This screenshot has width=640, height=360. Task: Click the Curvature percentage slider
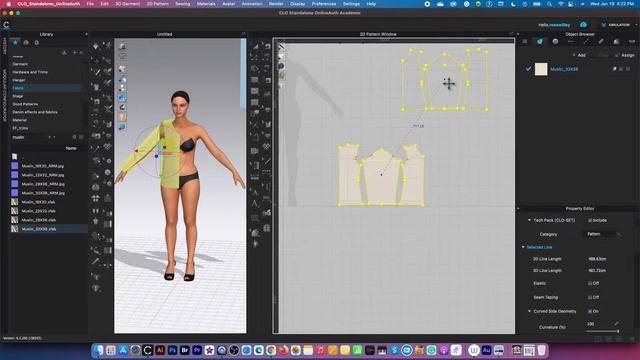[x=602, y=331]
